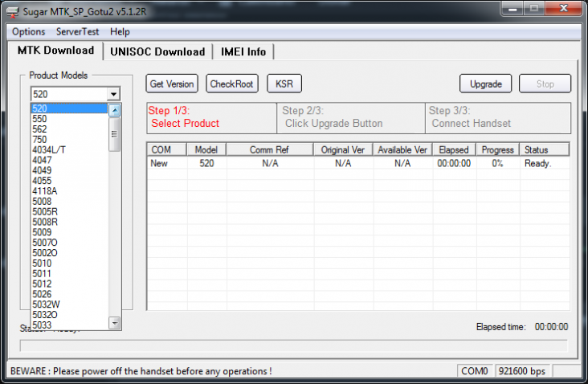This screenshot has height=384, width=588.
Task: Select model 550 in the list
Action: click(69, 119)
